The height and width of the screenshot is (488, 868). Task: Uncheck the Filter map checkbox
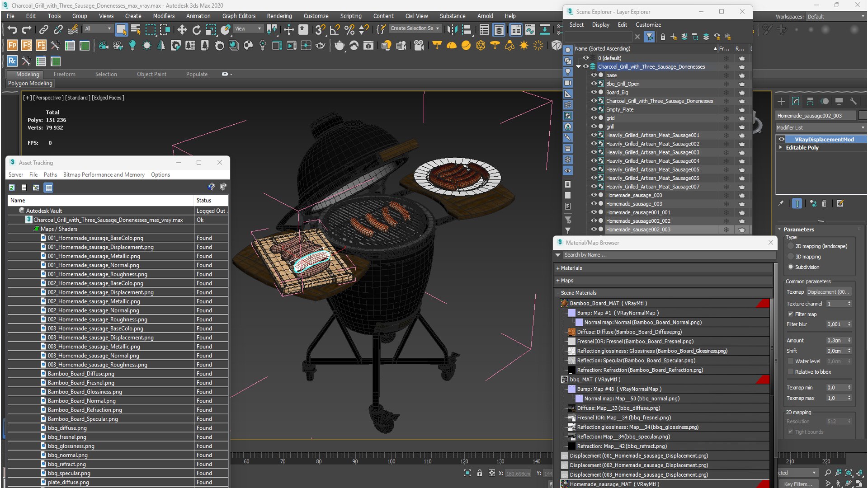(x=791, y=314)
